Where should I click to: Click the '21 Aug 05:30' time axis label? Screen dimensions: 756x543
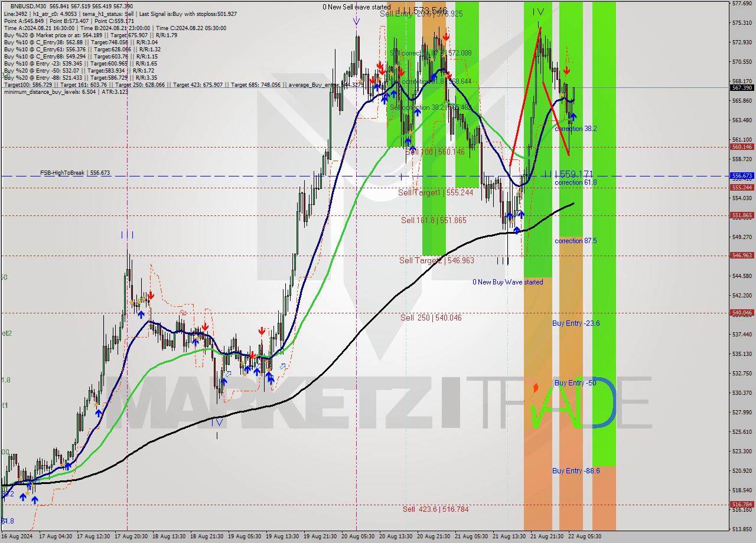tap(472, 537)
